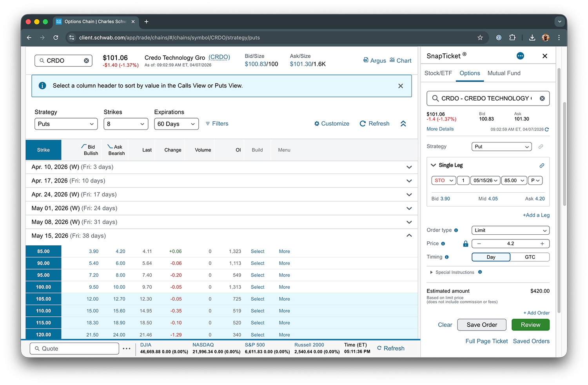
Task: Open the 05/15/26 expiration dropdown
Action: click(485, 181)
